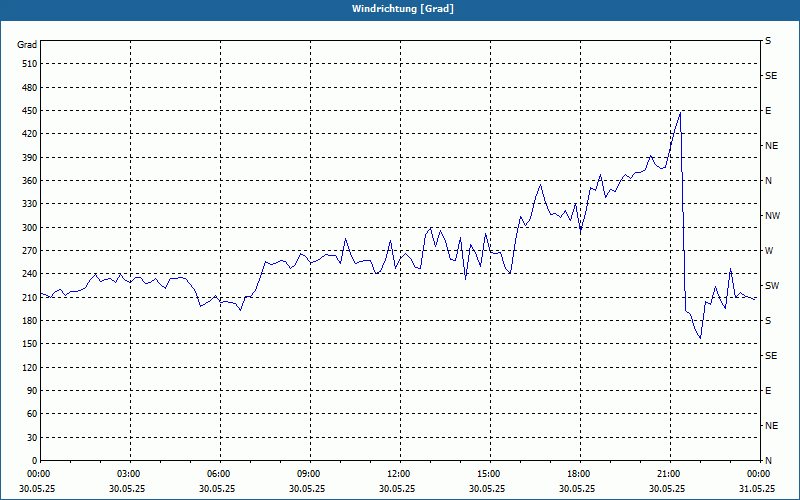Viewport: 800px width, 500px height.
Task: Select the 210 value on the y-axis
Action: [x=30, y=297]
